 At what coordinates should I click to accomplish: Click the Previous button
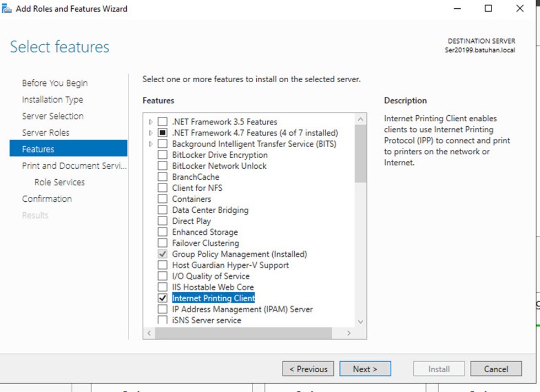pos(308,369)
